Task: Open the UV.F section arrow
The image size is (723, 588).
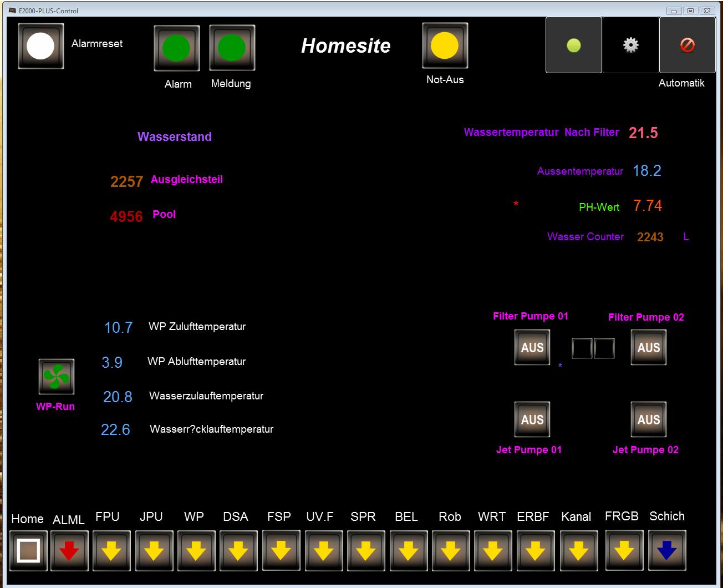Action: pyautogui.click(x=323, y=551)
